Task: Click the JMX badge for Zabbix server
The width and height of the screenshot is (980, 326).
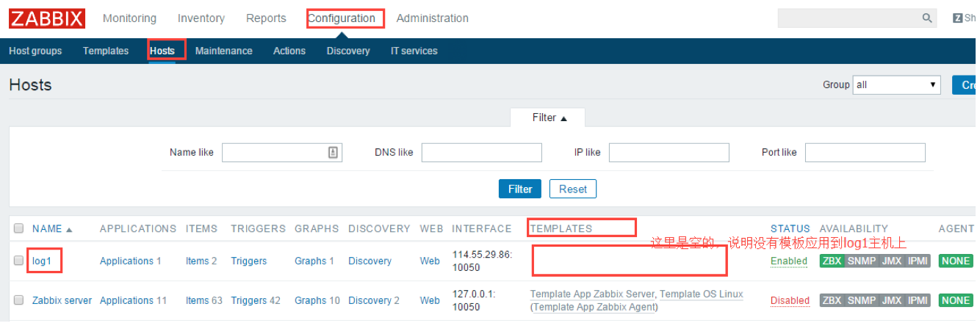Action: coord(892,300)
